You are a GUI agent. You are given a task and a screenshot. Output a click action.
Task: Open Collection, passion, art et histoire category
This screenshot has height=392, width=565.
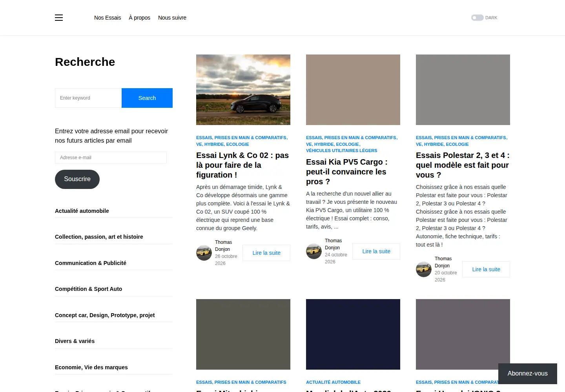[99, 237]
